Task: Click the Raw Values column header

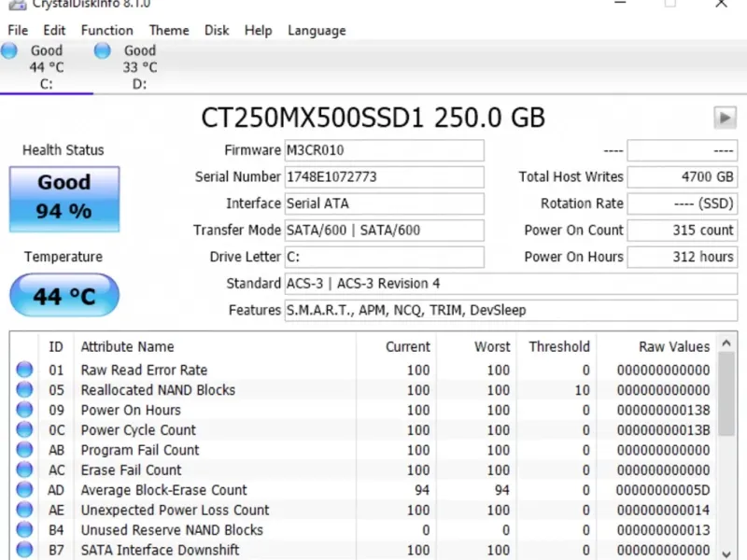Action: (x=655, y=346)
